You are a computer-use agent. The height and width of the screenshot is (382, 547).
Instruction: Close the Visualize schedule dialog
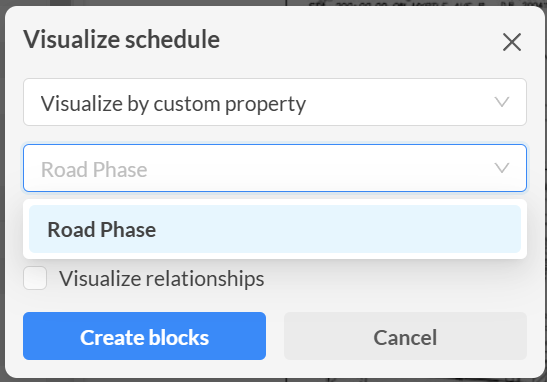click(x=512, y=42)
